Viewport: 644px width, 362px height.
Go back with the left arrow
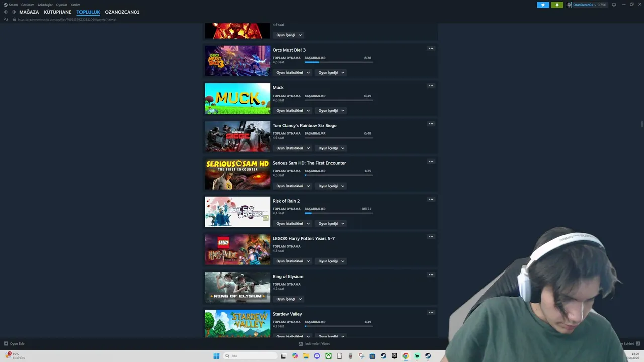[6, 12]
